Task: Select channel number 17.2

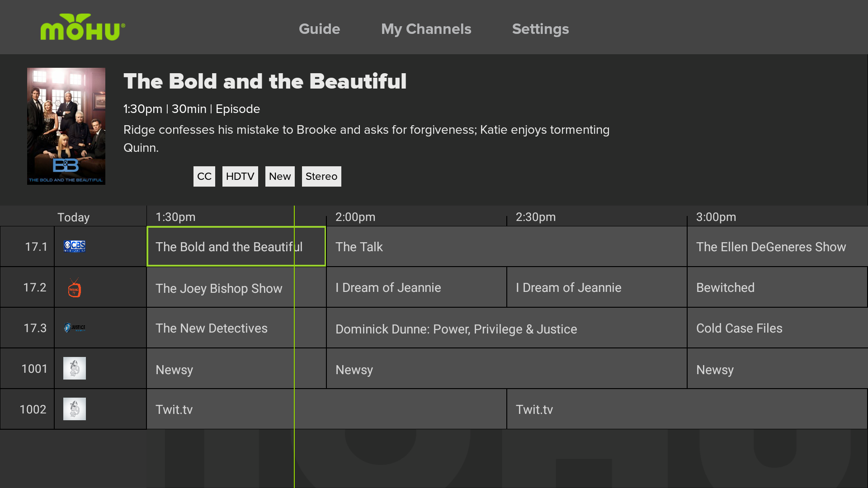Action: pyautogui.click(x=35, y=287)
